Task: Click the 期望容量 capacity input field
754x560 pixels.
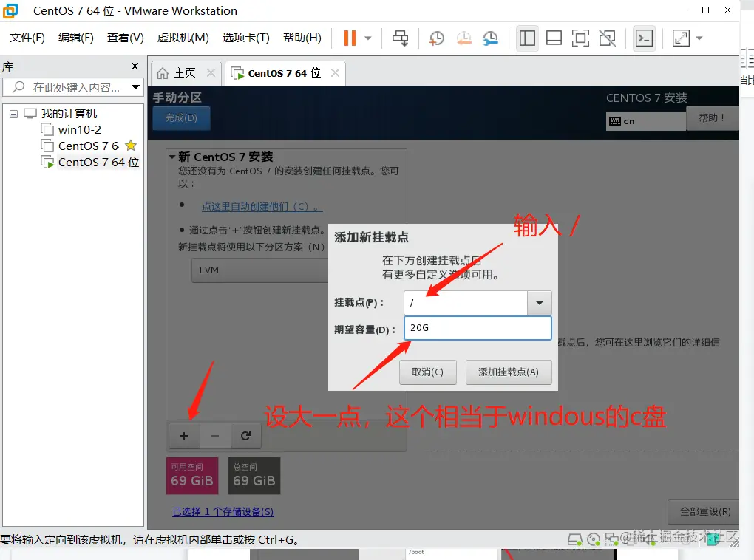Action: (x=477, y=328)
